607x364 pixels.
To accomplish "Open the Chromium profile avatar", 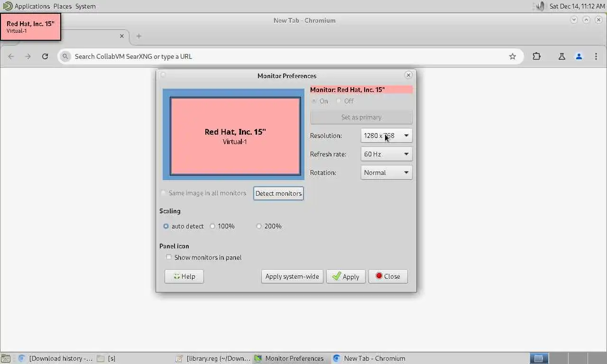I will (579, 56).
